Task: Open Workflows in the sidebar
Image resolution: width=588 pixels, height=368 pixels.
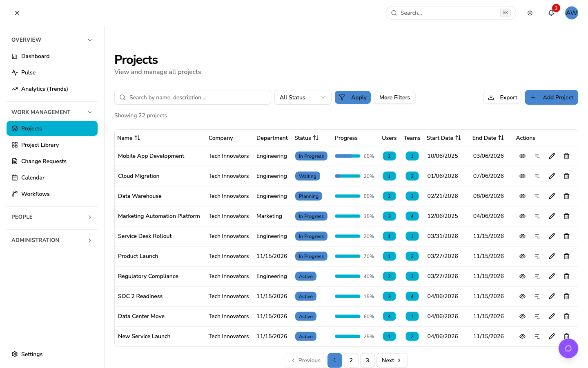Action: click(x=52, y=194)
